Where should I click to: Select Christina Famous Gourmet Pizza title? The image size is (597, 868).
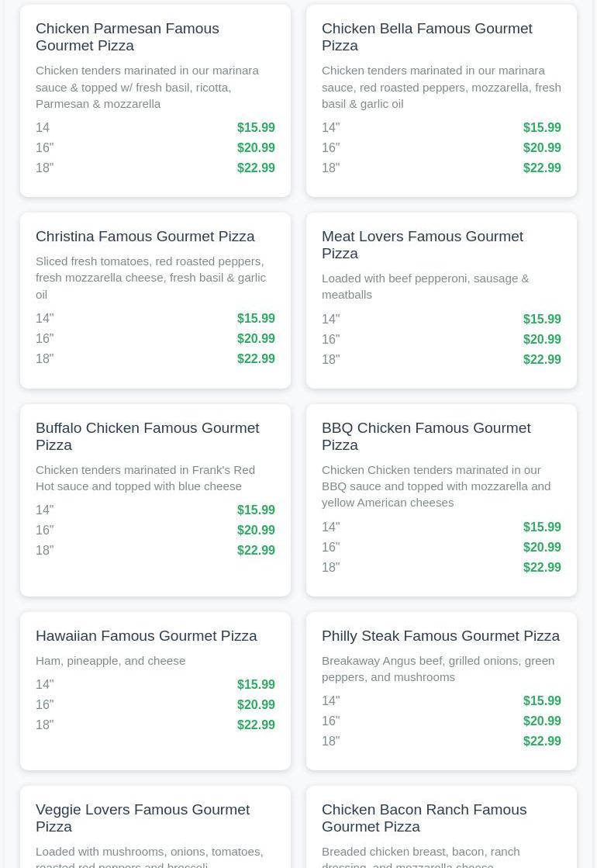click(145, 236)
